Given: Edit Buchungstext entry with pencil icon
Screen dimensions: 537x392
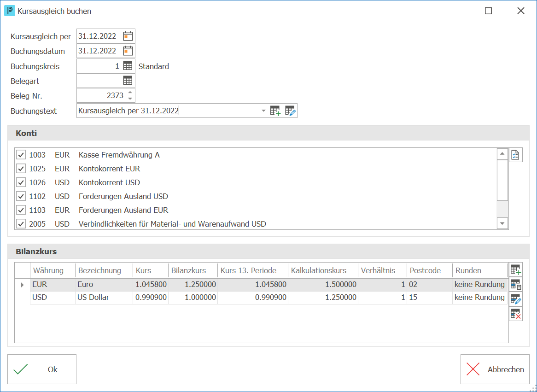Looking at the screenshot, I should point(290,111).
